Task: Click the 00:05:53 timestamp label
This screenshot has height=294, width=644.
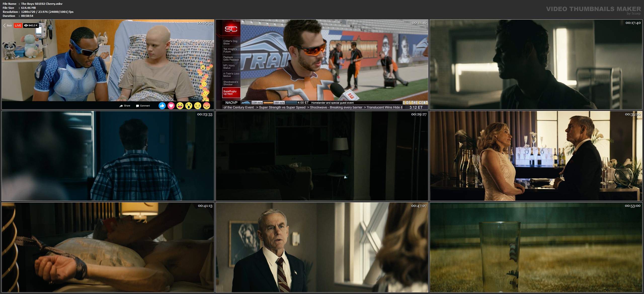Action: point(205,23)
